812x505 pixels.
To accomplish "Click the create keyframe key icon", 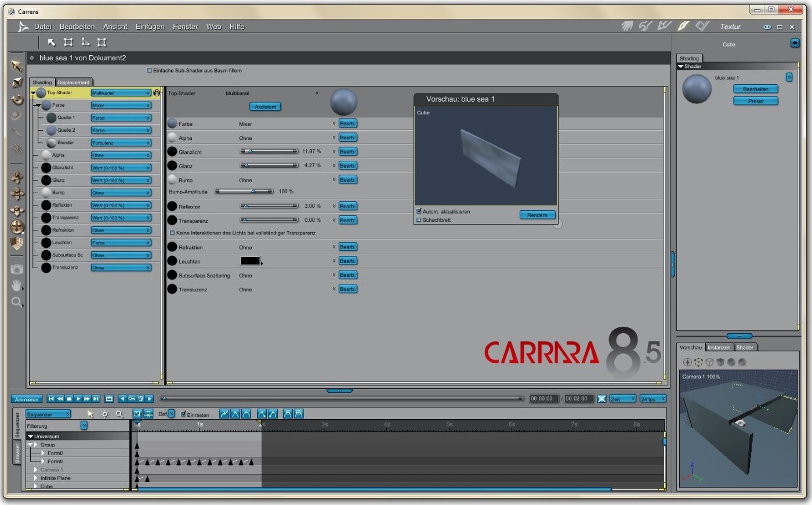I will coord(132,399).
